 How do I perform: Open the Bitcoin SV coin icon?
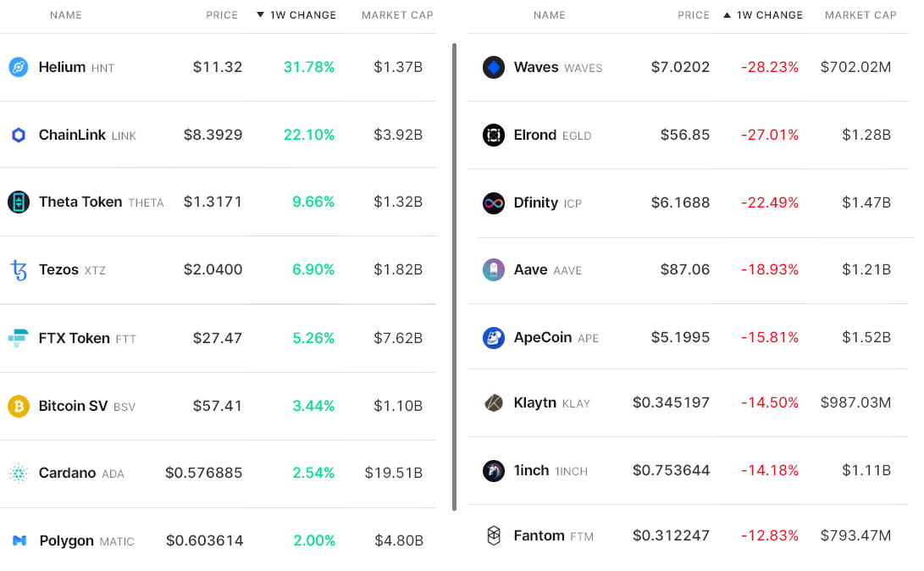[x=19, y=406]
